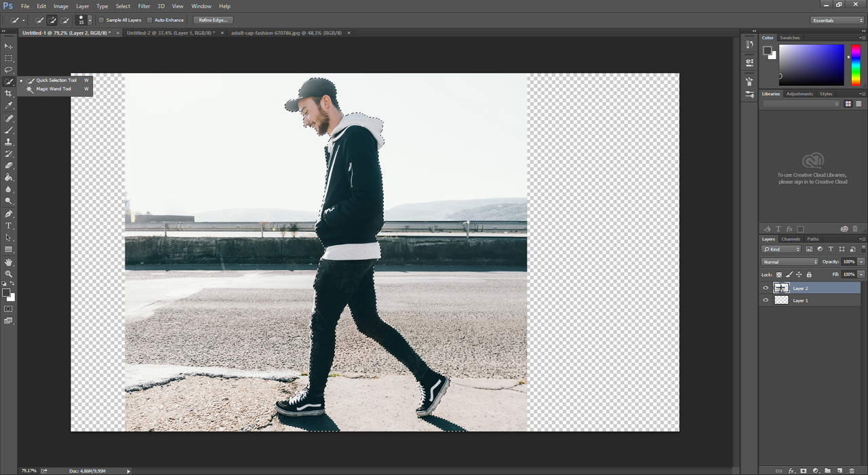The image size is (868, 475).
Task: Click the Add to Selection mode icon
Action: pyautogui.click(x=52, y=20)
